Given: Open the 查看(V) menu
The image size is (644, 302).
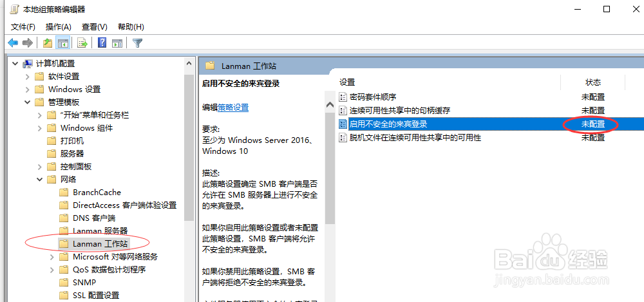Looking at the screenshot, I should tap(95, 26).
